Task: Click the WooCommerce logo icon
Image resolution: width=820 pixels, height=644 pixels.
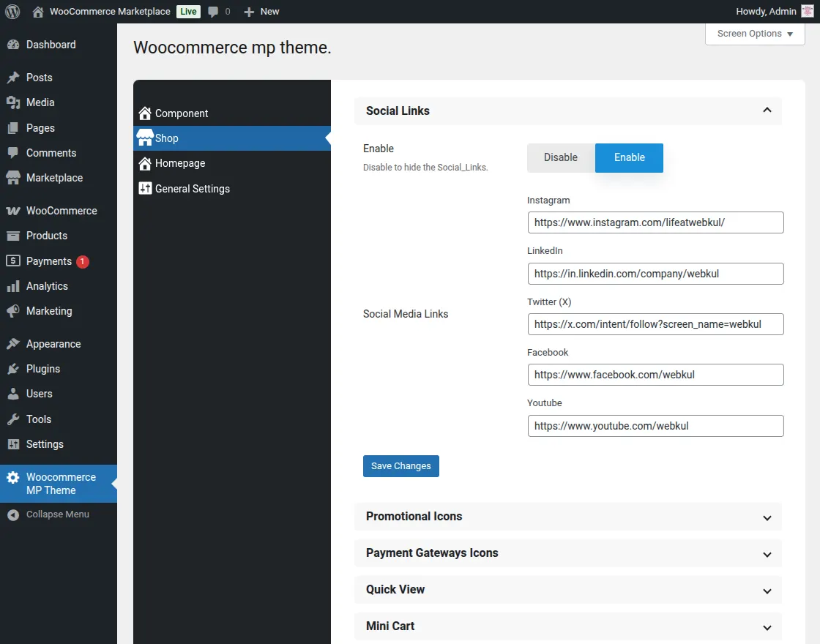Action: click(x=13, y=211)
